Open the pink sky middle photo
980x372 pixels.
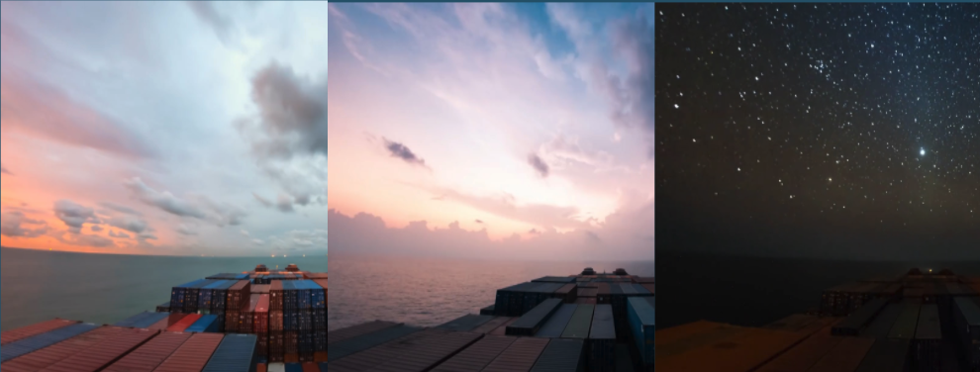(x=491, y=187)
